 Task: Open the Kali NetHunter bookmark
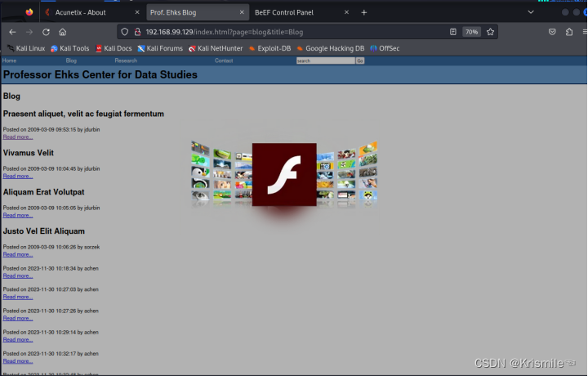pos(216,48)
